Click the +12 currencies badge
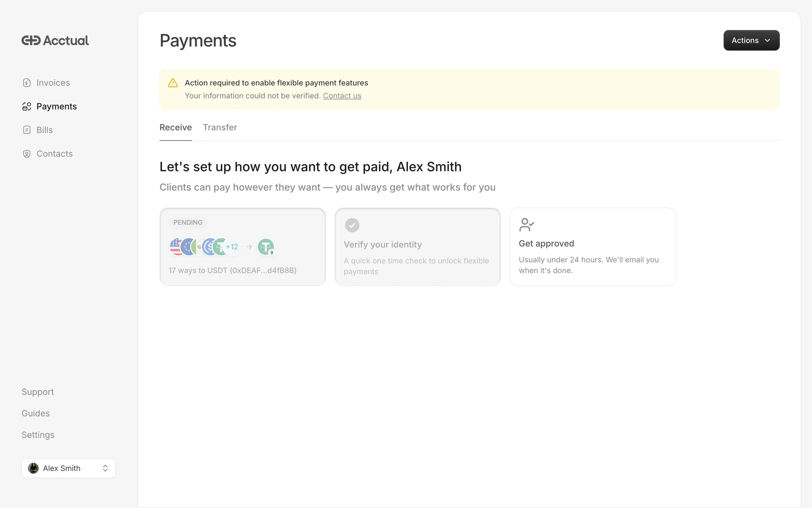812x508 pixels. coord(232,247)
